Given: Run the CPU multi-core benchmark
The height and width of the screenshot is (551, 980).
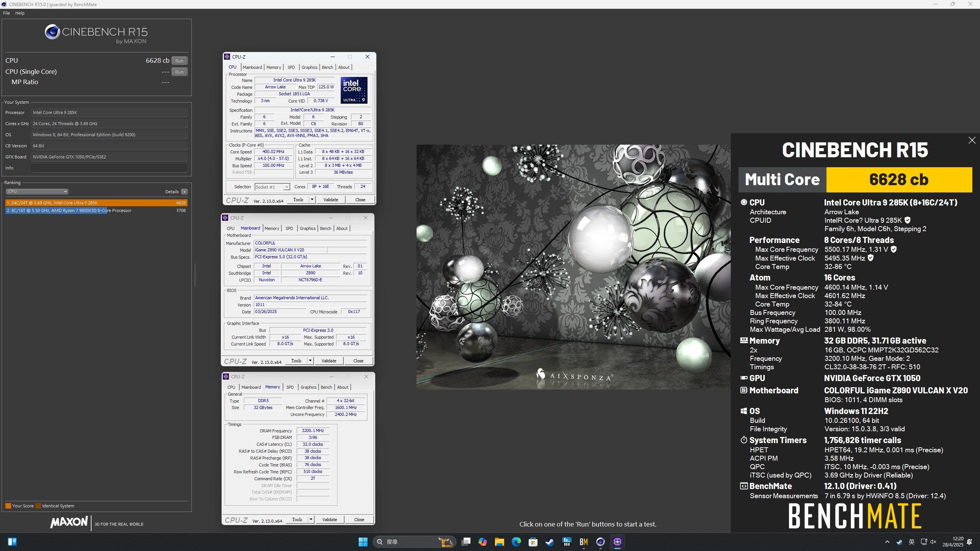Looking at the screenshot, I should click(x=179, y=61).
